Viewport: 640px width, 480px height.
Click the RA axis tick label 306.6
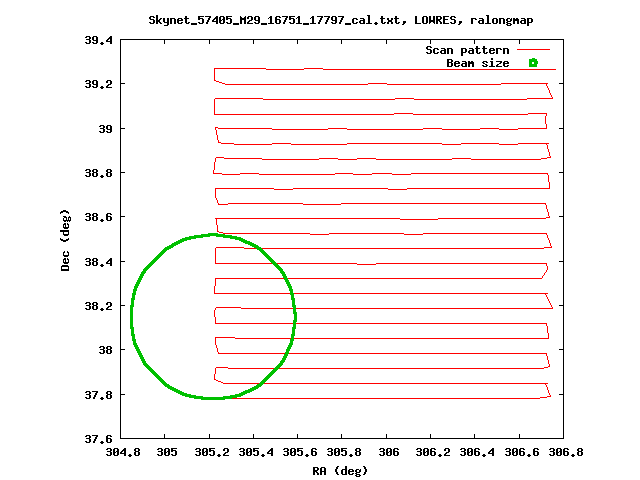click(522, 452)
